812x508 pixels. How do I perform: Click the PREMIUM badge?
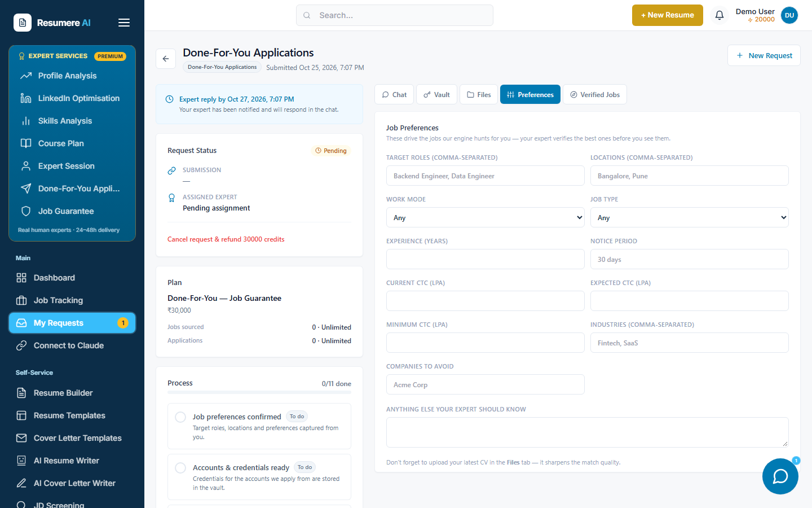tap(110, 56)
